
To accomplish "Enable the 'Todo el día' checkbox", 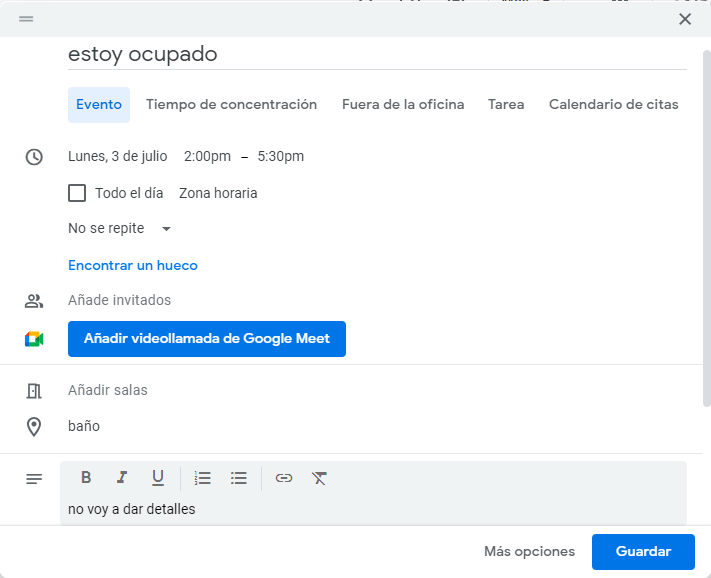I will click(77, 193).
